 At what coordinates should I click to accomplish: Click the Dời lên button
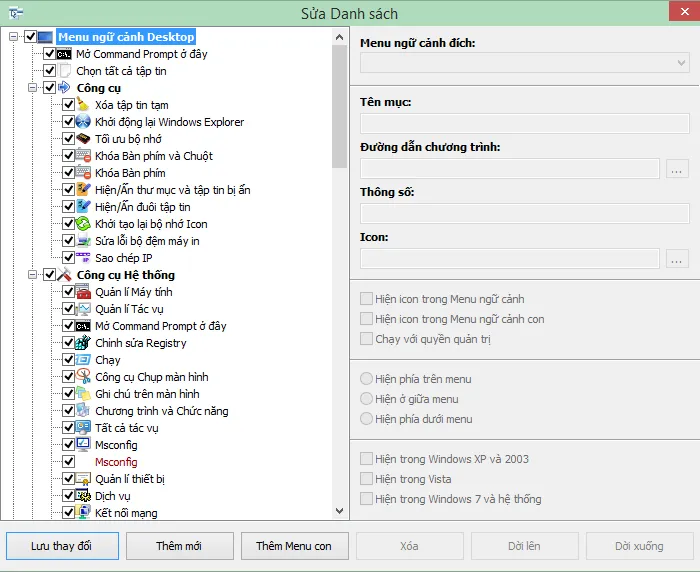(x=525, y=546)
